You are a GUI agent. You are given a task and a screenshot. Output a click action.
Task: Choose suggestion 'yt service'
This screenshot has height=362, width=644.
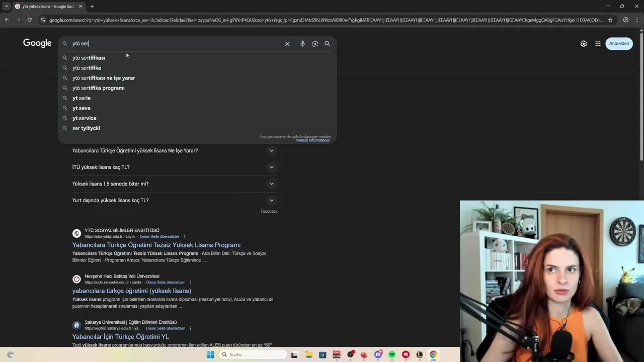tap(197, 118)
